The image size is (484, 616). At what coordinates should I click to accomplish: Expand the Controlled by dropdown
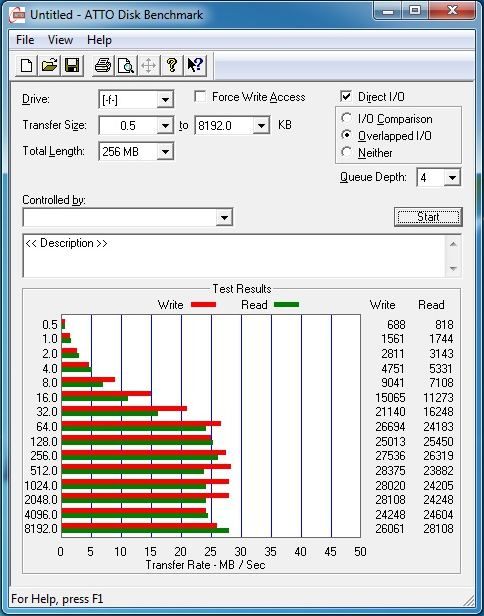pyautogui.click(x=224, y=218)
